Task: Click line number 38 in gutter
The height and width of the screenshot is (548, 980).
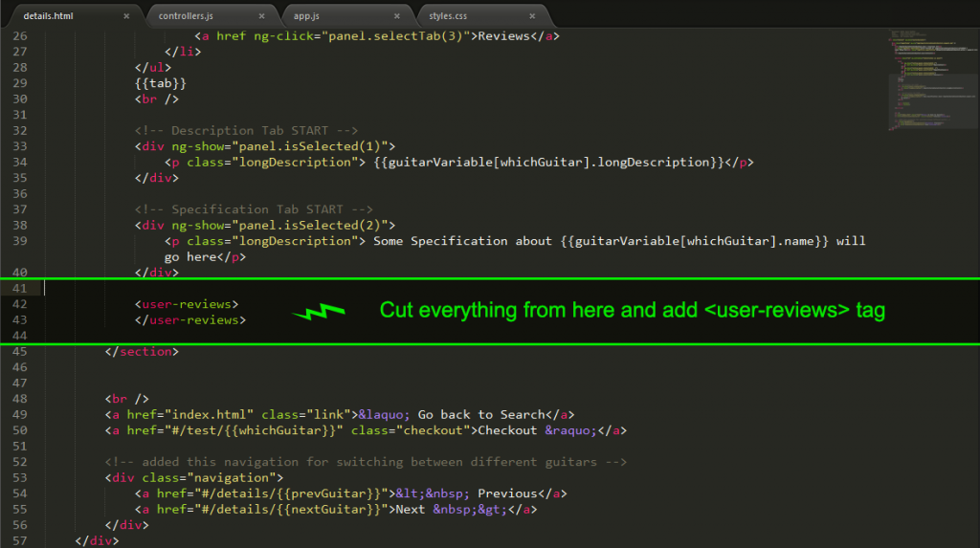Action: click(x=20, y=225)
